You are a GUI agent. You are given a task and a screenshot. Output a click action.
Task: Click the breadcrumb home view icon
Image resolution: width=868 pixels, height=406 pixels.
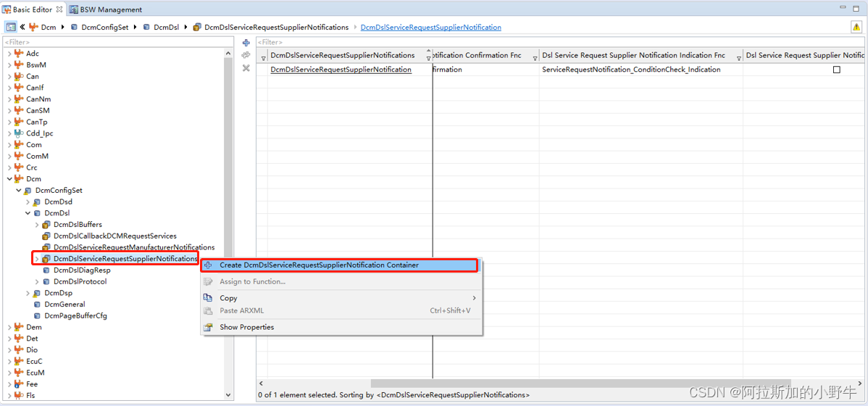pyautogui.click(x=11, y=27)
